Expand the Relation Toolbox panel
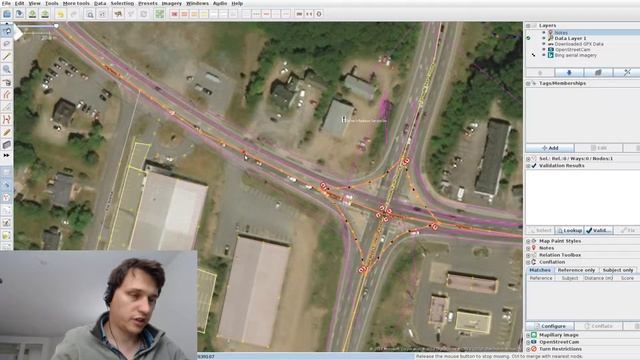 point(528,255)
